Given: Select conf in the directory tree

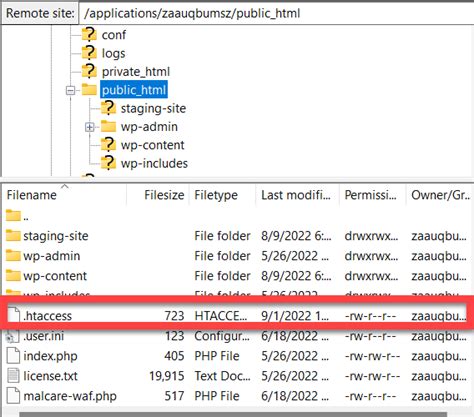Looking at the screenshot, I should 114,35.
